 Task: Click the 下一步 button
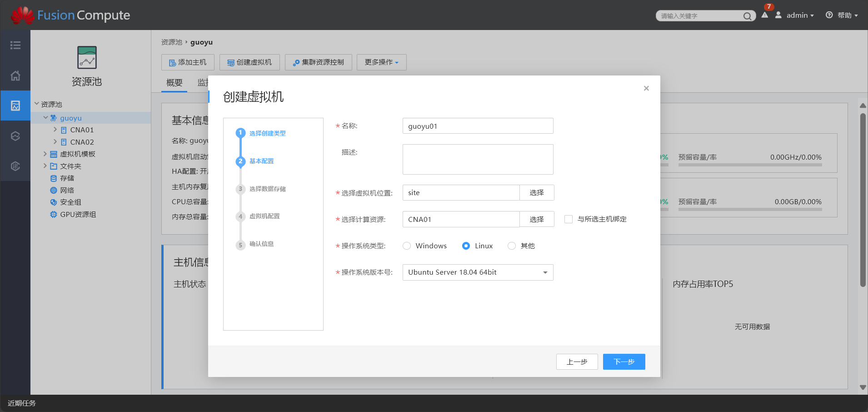[x=624, y=362]
